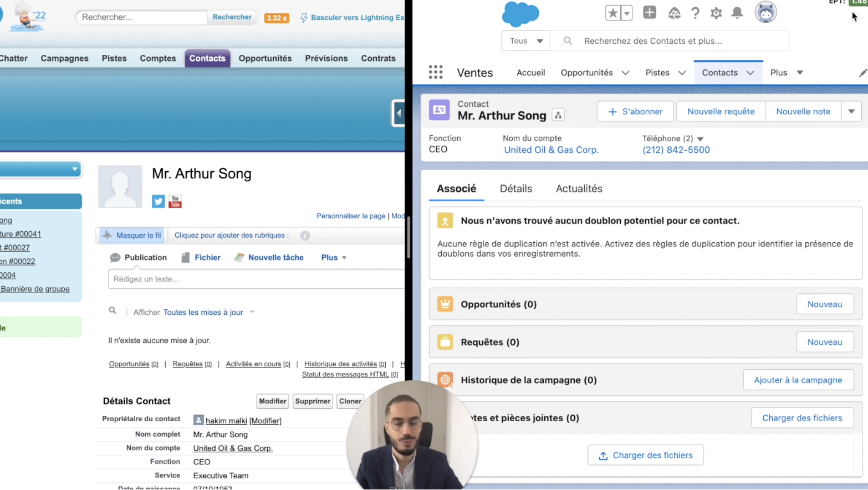
Task: Click the 'Rédigez un texte...' post field
Action: (257, 279)
